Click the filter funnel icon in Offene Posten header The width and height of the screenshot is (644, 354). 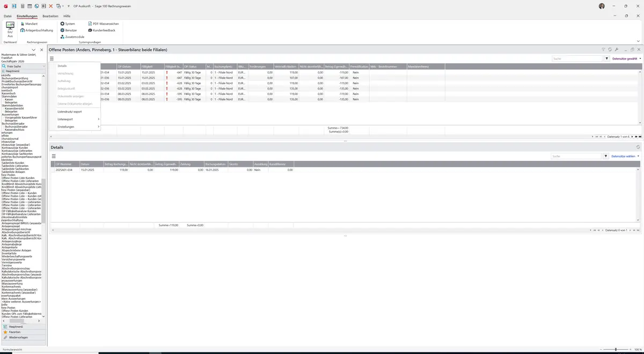[603, 49]
